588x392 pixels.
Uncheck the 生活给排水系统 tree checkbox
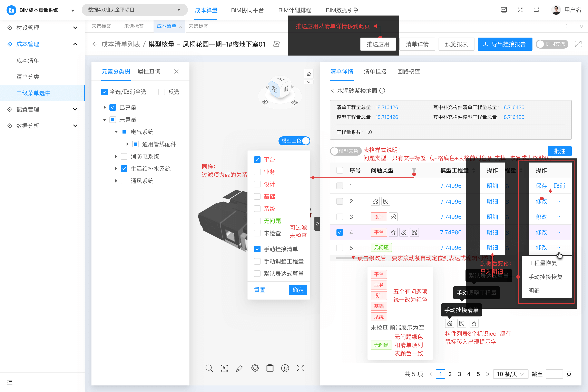tap(124, 169)
